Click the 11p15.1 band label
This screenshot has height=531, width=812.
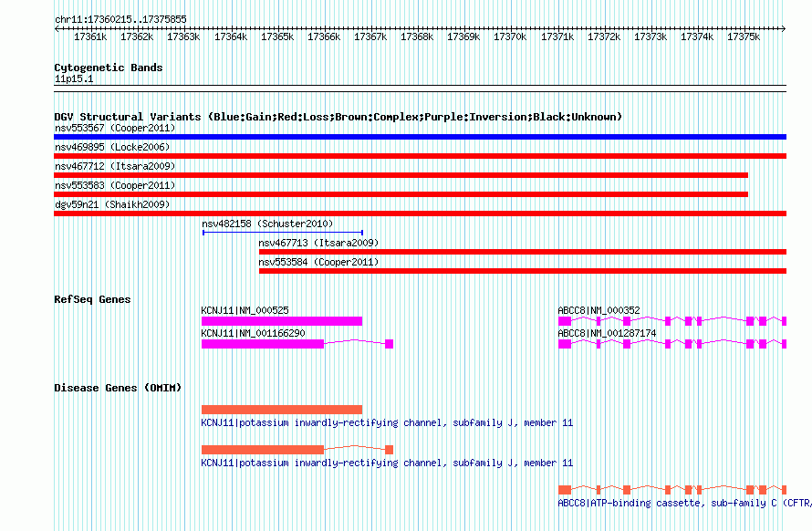pyautogui.click(x=74, y=78)
